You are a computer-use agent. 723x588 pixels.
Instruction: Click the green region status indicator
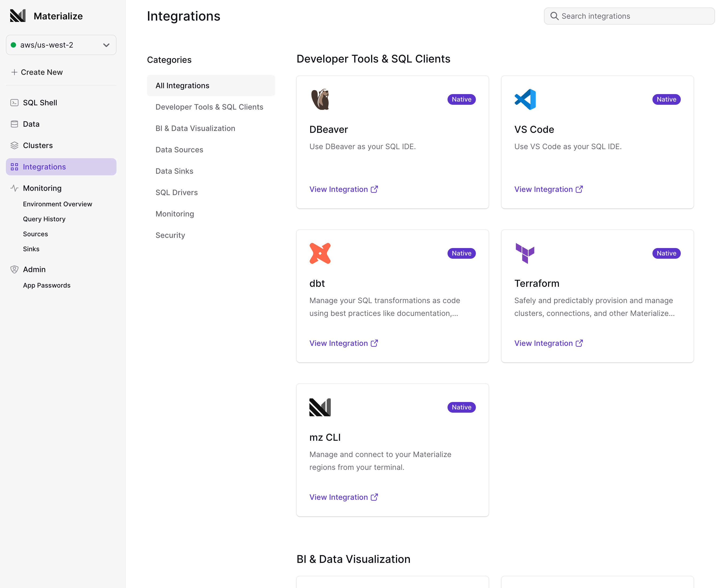point(13,45)
